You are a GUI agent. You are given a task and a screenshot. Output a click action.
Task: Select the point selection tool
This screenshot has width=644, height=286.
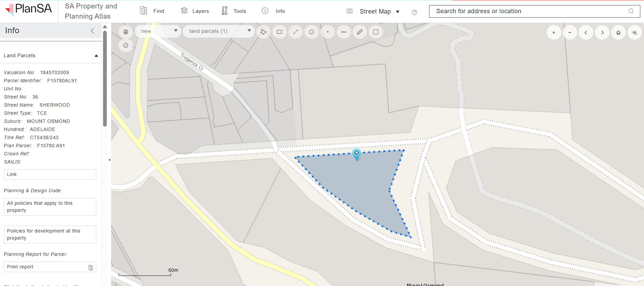328,32
